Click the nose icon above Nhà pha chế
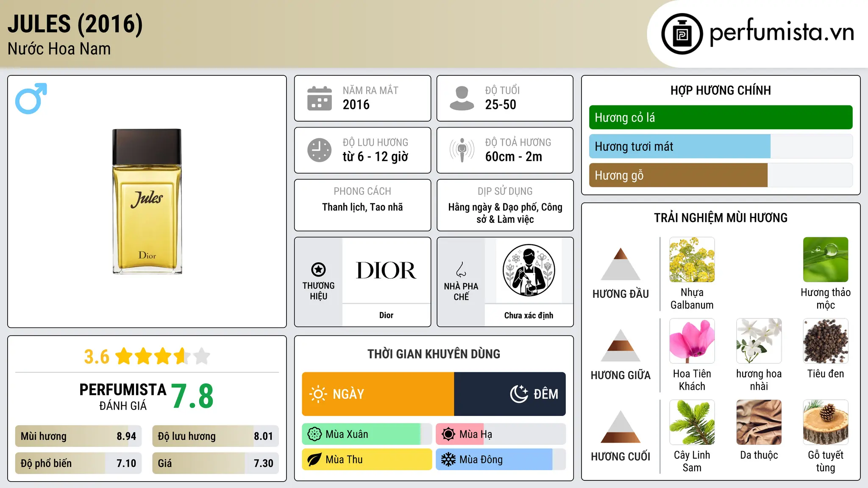Image resolution: width=868 pixels, height=488 pixels. pyautogui.click(x=461, y=269)
